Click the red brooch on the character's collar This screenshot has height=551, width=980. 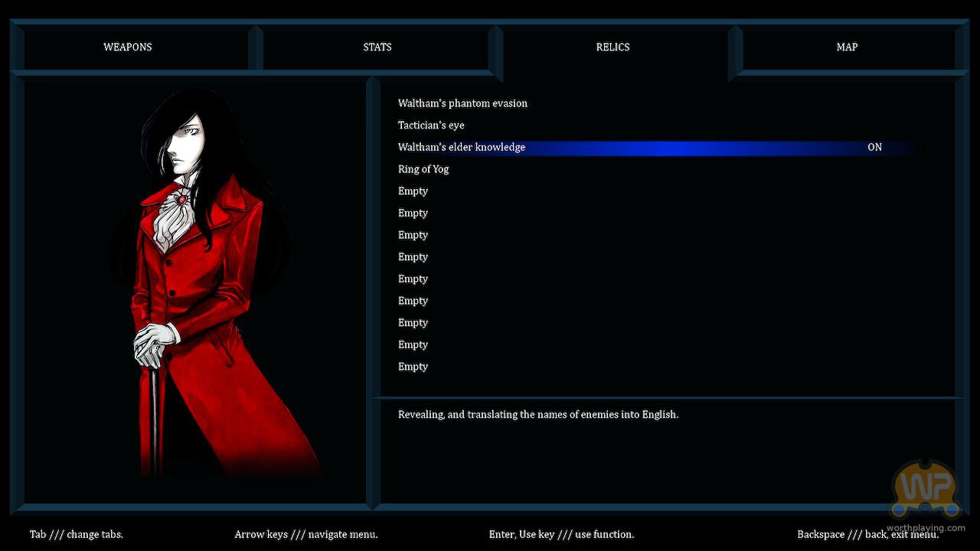click(x=182, y=199)
